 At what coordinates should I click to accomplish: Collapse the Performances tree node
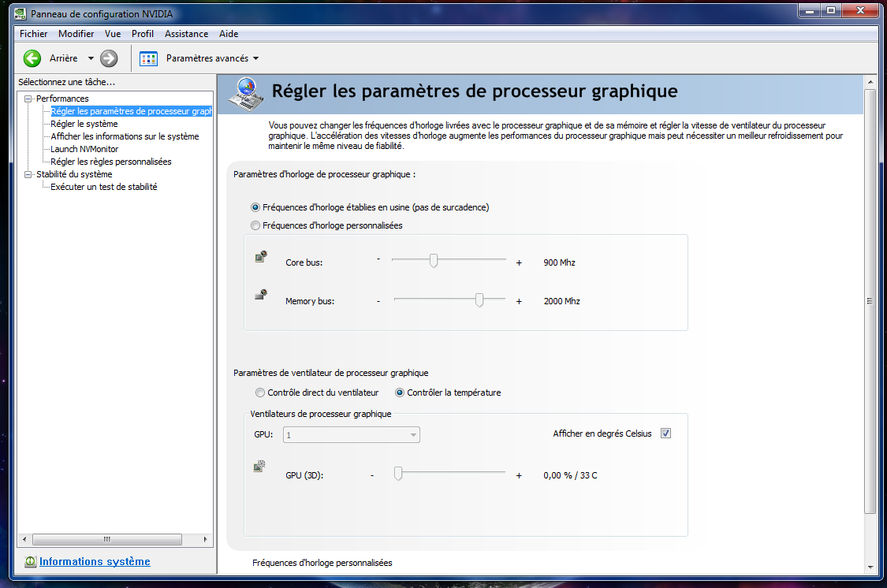tap(28, 99)
